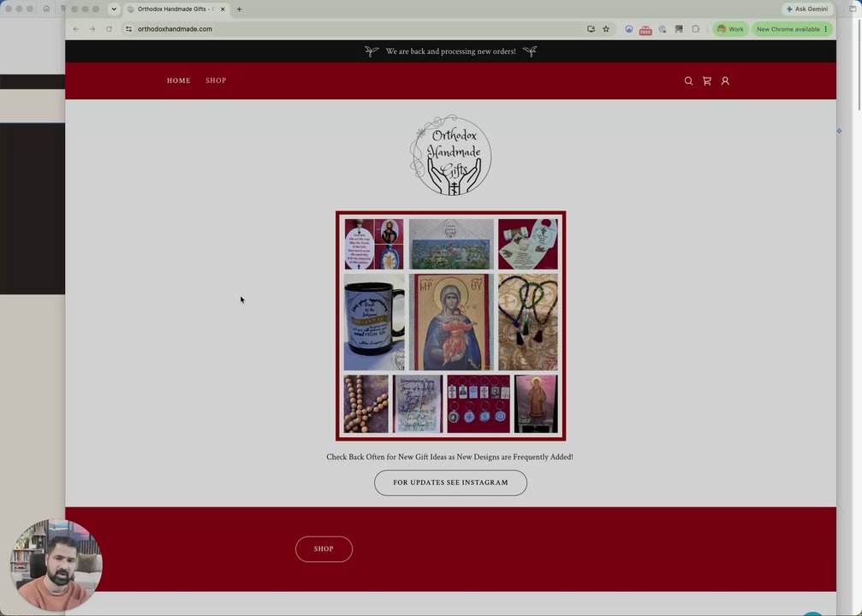
Task: Click the black mug photo in collage
Action: coord(374,323)
